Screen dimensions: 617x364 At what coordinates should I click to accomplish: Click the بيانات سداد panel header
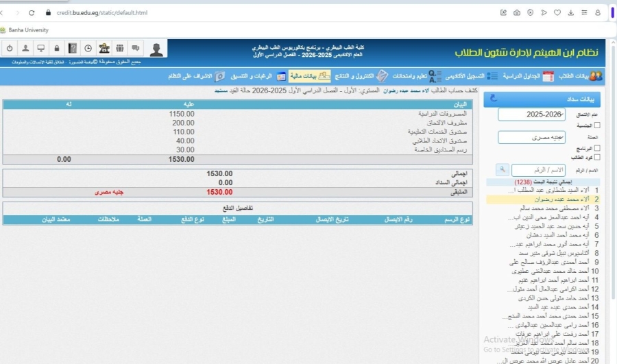[x=542, y=99]
